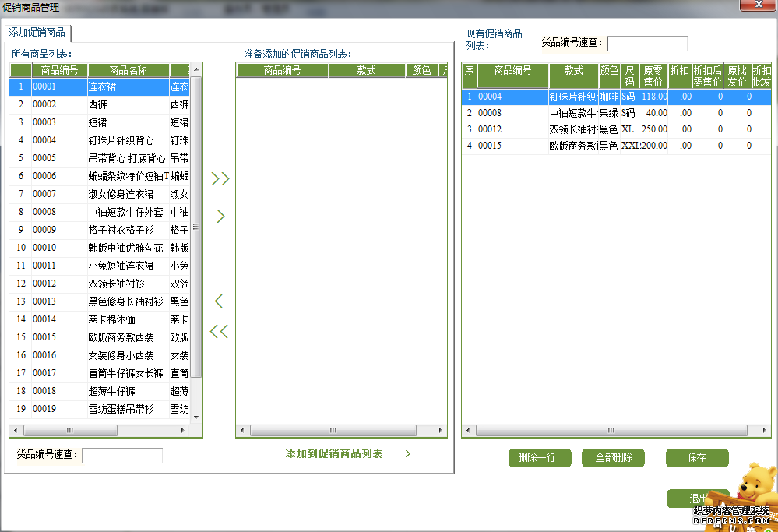This screenshot has height=532, width=778.
Task: Click the single < remove arrow icon
Action: coord(220,301)
